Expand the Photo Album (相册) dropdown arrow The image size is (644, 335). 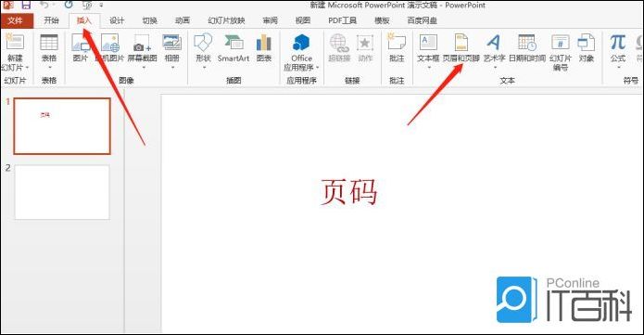pos(172,68)
